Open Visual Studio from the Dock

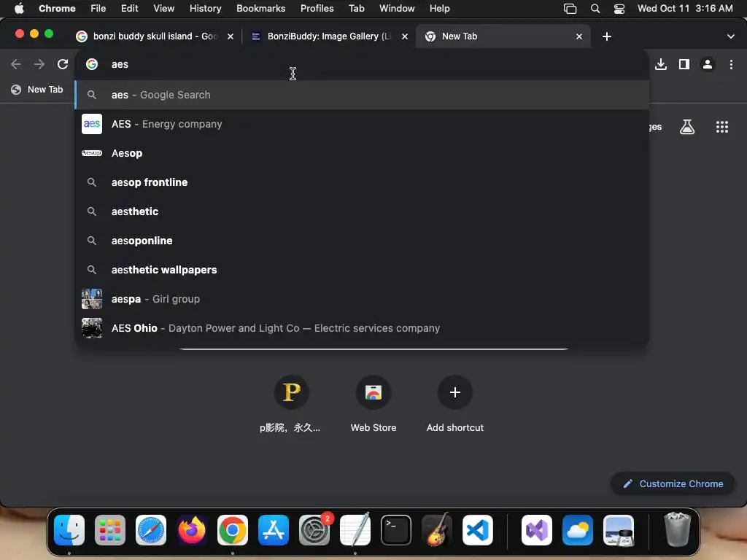[x=537, y=530]
